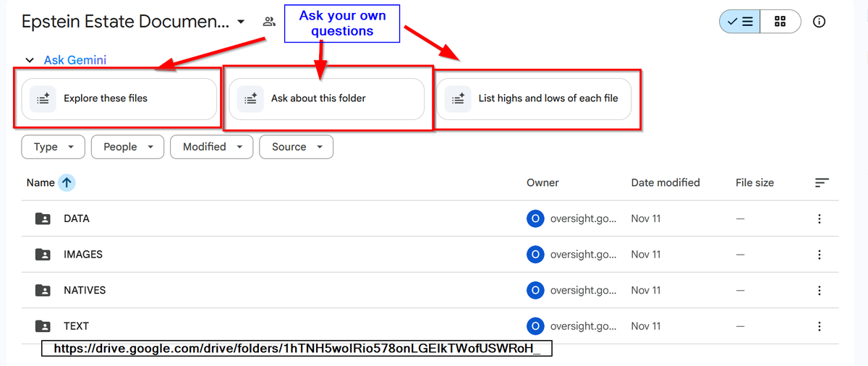Click owner avatar in the IMAGES row

point(535,255)
